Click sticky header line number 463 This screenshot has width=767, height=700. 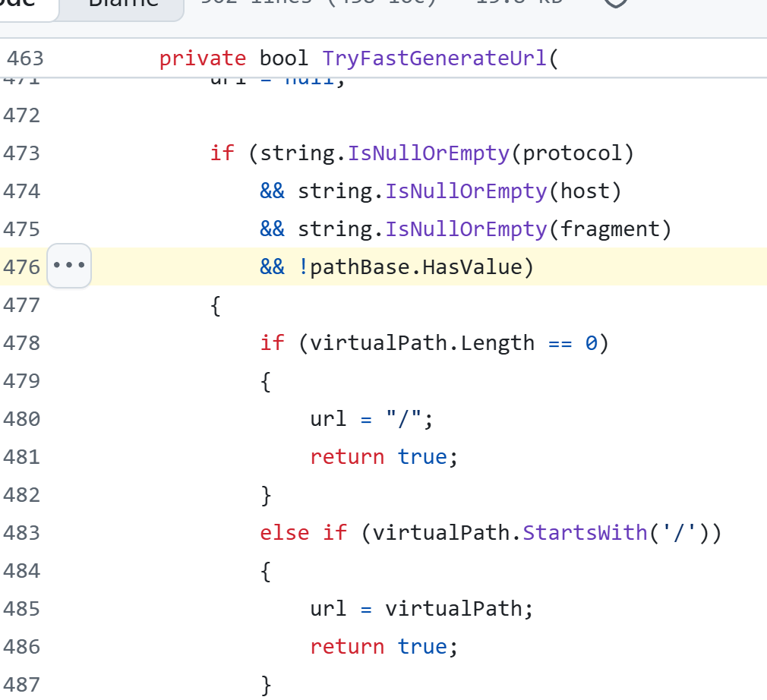click(25, 58)
